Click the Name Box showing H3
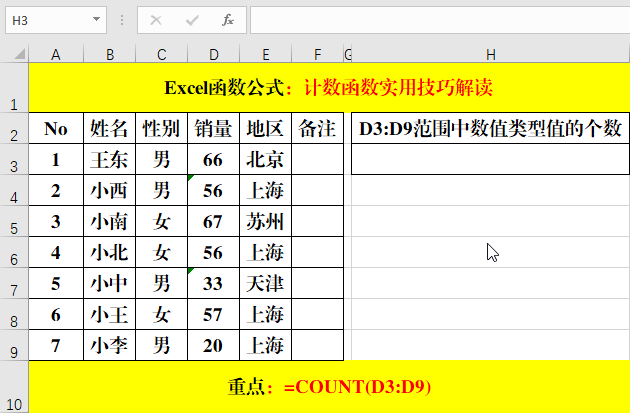Viewport: 630px width, 413px height. tap(56, 20)
